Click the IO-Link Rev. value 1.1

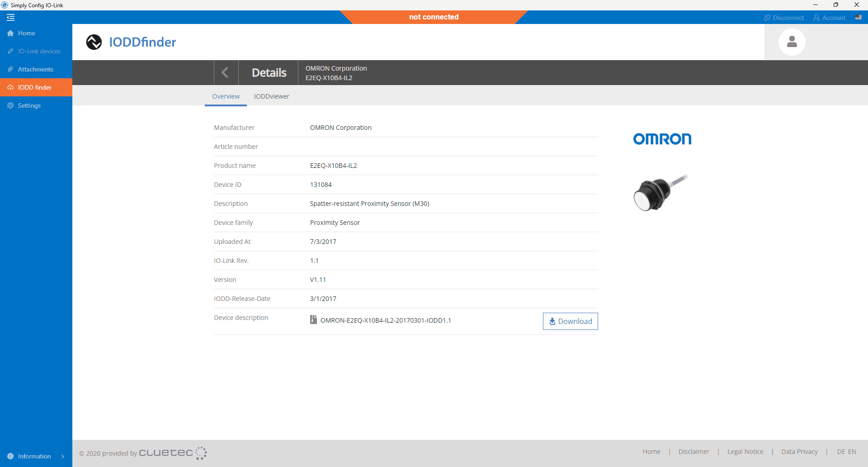click(x=314, y=260)
